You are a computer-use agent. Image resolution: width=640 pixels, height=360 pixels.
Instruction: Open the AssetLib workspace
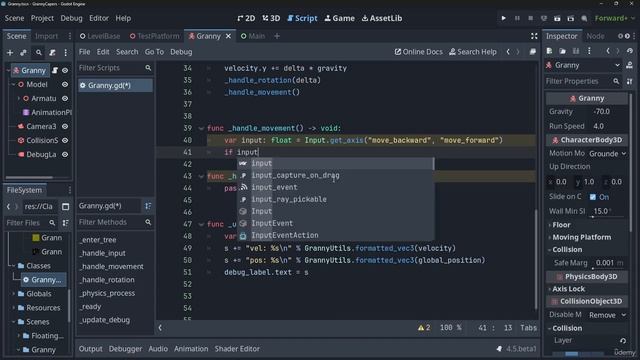[382, 18]
